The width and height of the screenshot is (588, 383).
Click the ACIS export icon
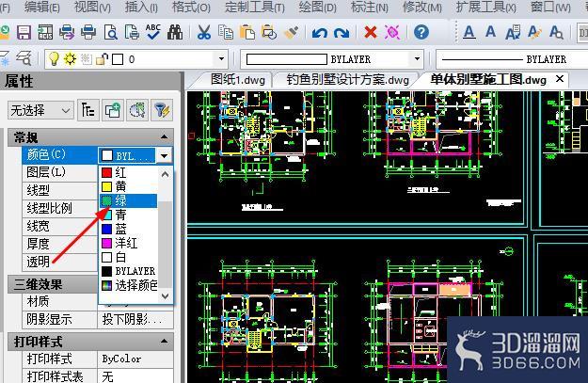tap(45, 33)
